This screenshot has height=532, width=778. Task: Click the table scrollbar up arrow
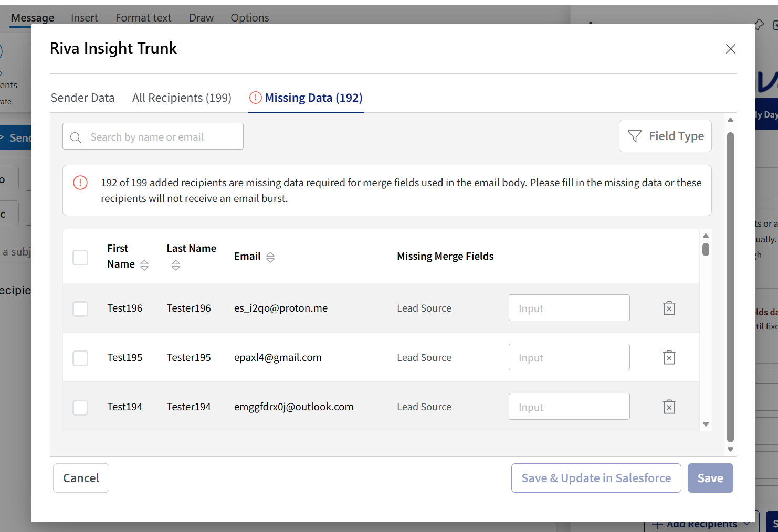pyautogui.click(x=706, y=236)
